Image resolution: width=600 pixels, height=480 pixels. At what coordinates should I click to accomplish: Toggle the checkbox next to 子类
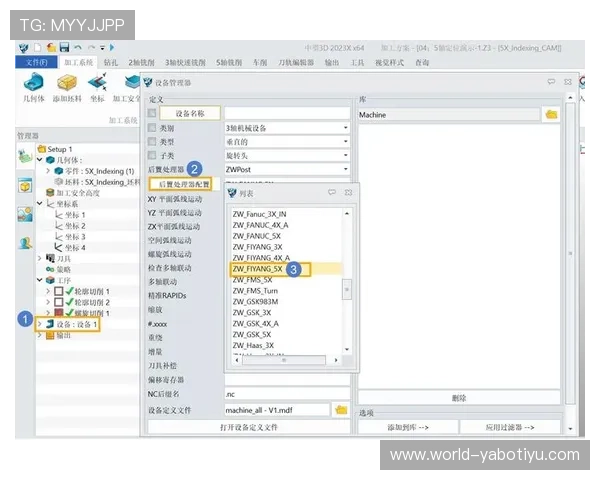[x=152, y=156]
